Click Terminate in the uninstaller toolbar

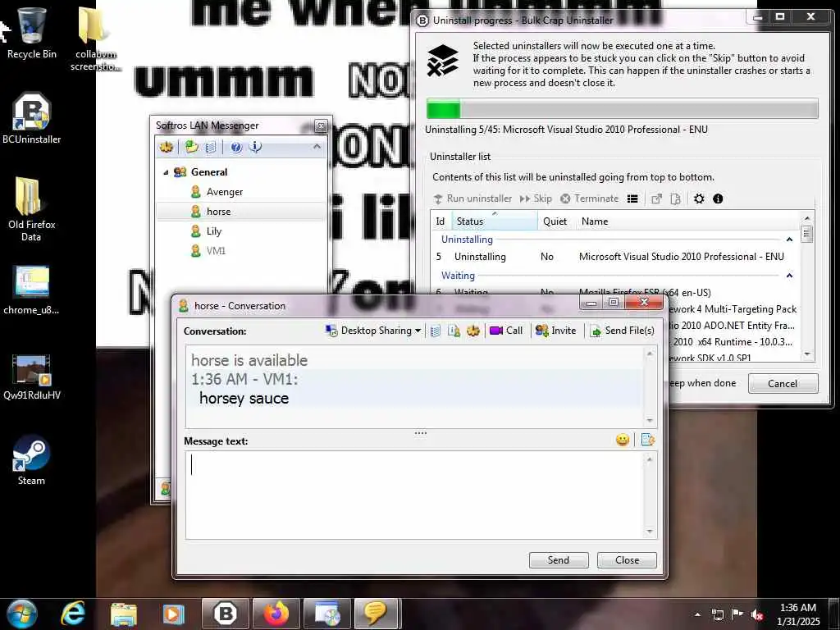(x=589, y=199)
